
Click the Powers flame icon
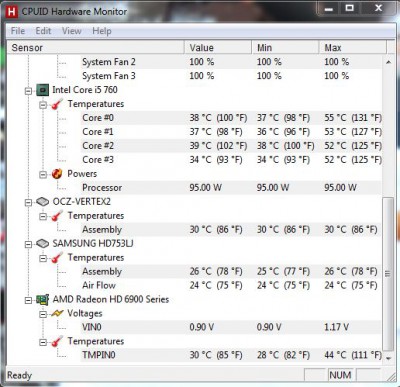[57, 174]
